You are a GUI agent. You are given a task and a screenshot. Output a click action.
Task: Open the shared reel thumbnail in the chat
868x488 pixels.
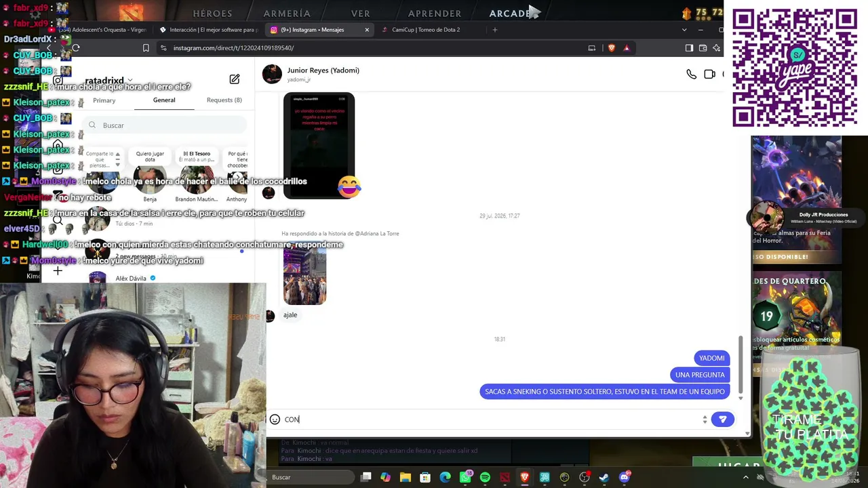coord(319,145)
